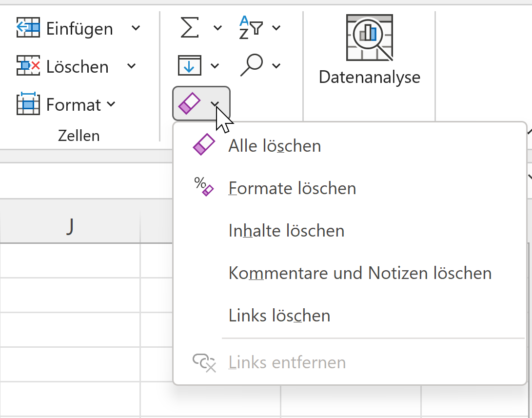This screenshot has height=418, width=532.
Task: Click percent eraser icon beside Formate löschen
Action: (x=204, y=187)
